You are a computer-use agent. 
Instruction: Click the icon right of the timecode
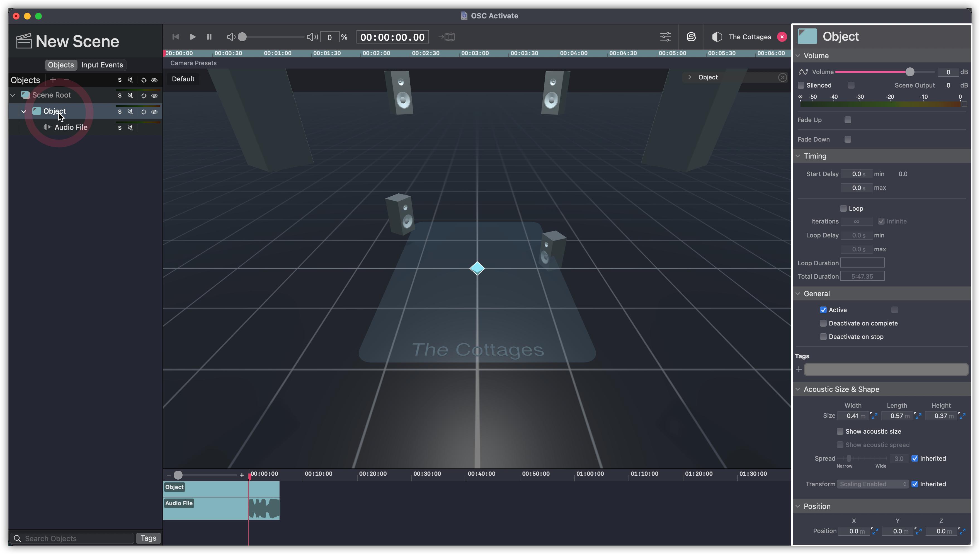[447, 37]
